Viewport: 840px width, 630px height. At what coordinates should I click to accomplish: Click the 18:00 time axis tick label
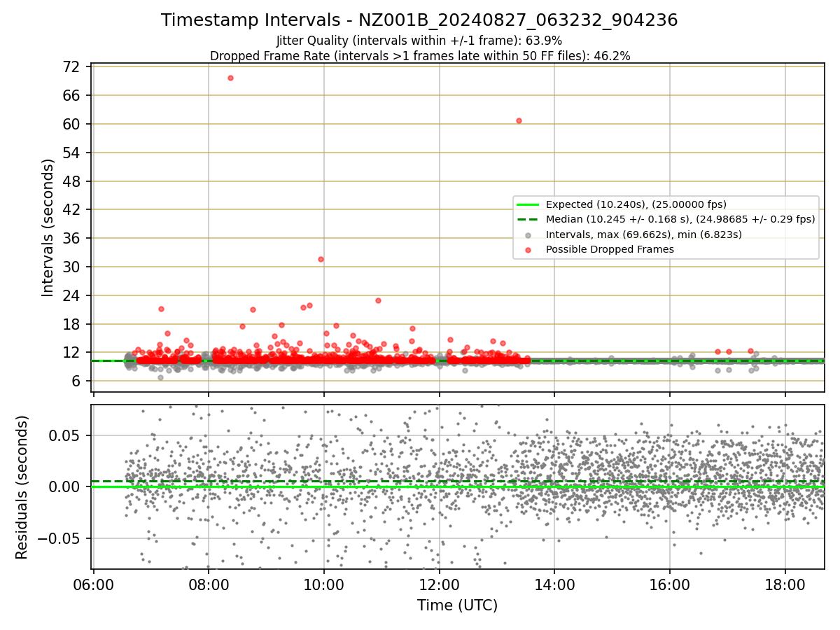(785, 584)
